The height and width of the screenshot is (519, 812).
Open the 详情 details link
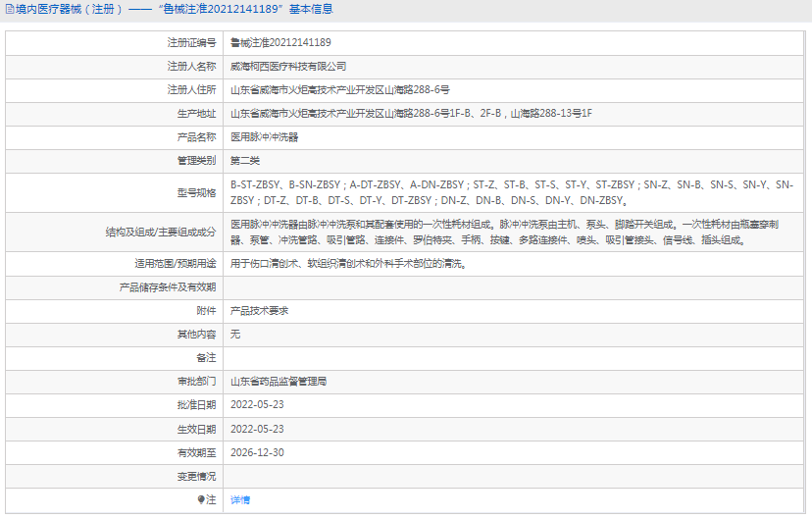pos(240,499)
